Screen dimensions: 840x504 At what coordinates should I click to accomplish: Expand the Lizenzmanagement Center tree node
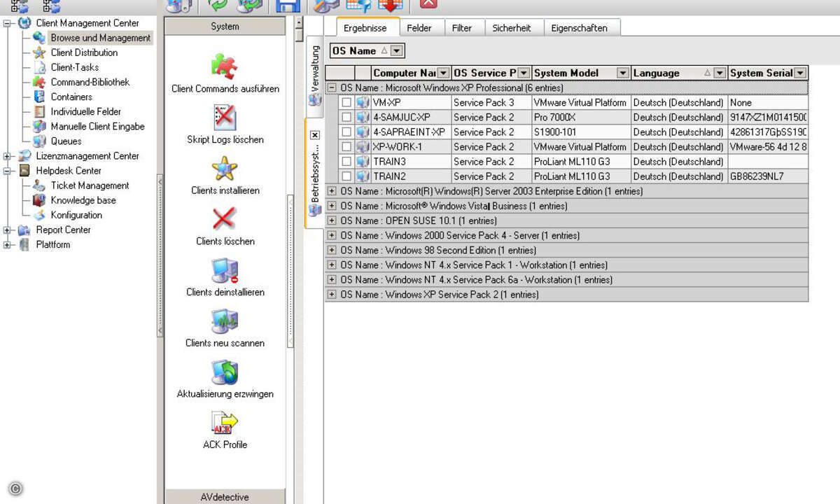[7, 156]
